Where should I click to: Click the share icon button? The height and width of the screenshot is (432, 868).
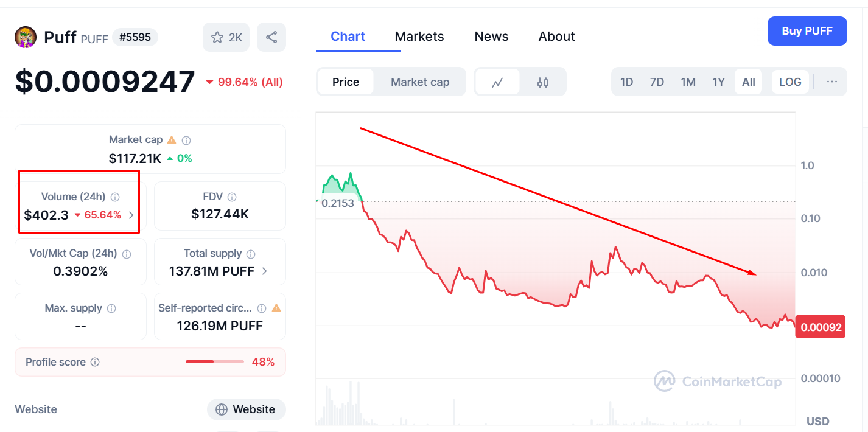[271, 38]
